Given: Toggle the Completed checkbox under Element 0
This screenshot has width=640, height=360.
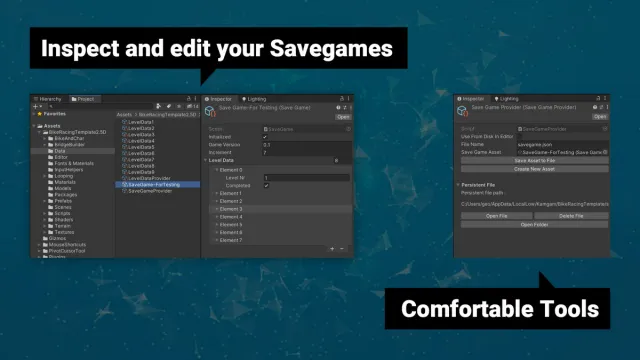Looking at the screenshot, I should [x=266, y=186].
